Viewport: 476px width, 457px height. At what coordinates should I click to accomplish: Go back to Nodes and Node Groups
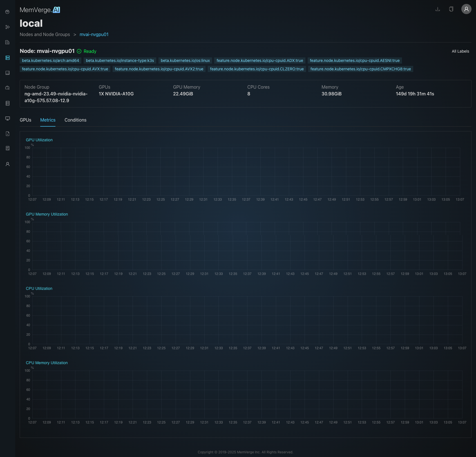45,34
